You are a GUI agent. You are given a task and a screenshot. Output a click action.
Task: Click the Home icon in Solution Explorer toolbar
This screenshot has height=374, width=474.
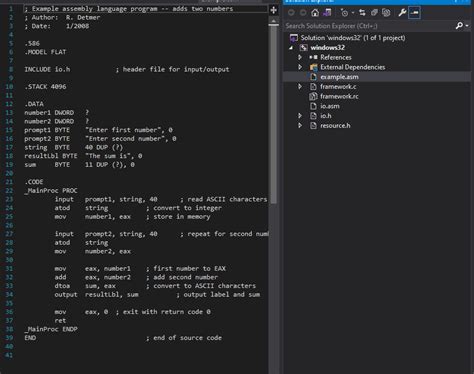pos(315,13)
